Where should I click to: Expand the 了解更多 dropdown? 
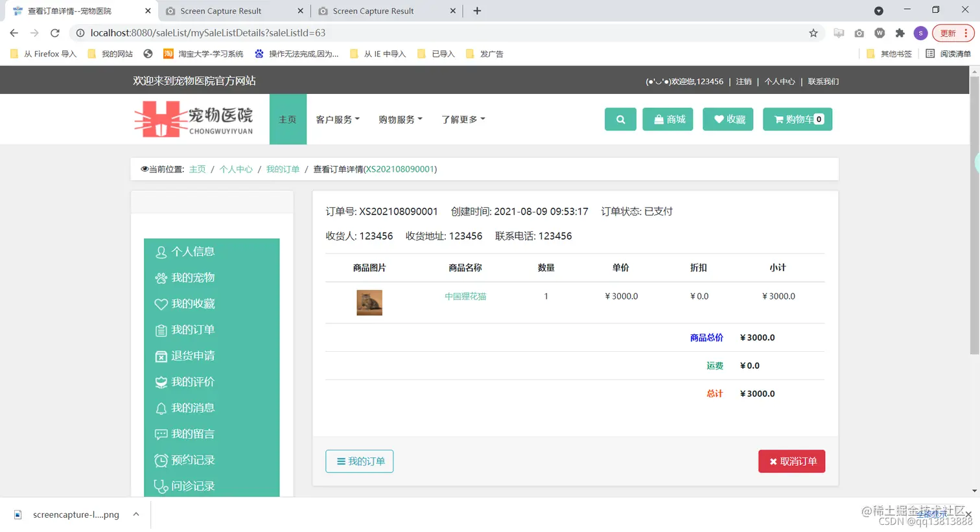coord(463,119)
